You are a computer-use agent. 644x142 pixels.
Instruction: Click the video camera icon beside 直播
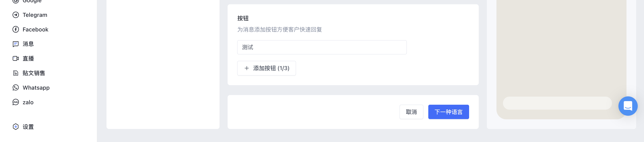click(x=15, y=58)
